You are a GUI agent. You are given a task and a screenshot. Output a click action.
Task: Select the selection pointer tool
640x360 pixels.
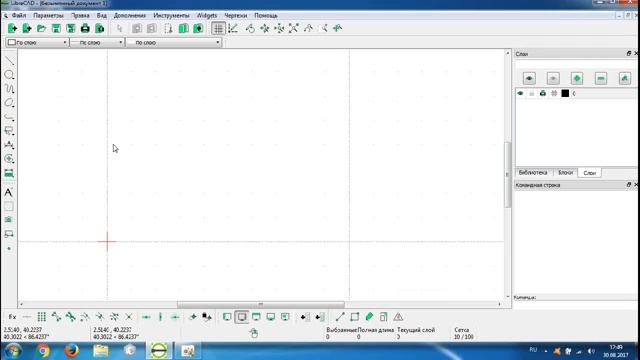click(120, 28)
